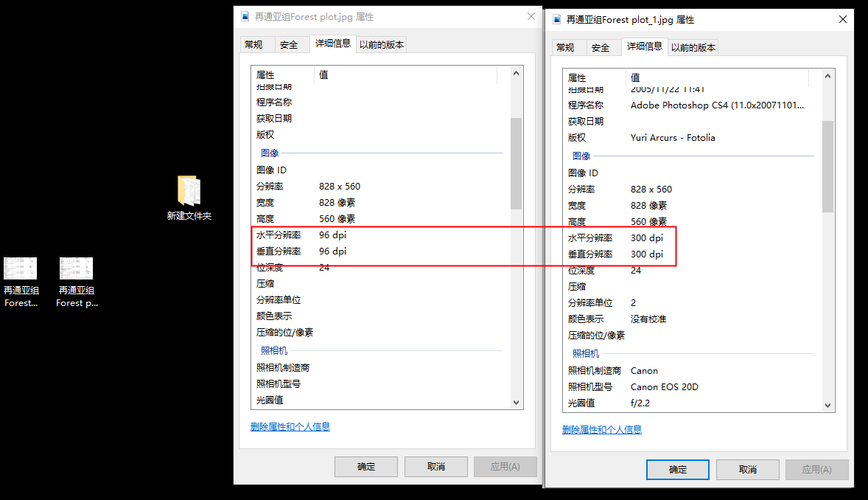Image resolution: width=868 pixels, height=500 pixels.
Task: Click scroll-down arrow in Forest plot_1.jpg property list
Action: (x=827, y=405)
